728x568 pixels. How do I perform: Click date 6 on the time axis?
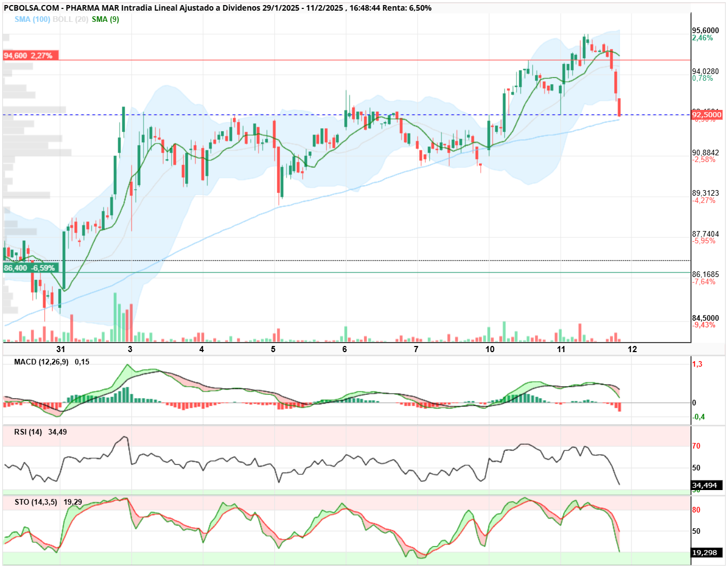pyautogui.click(x=344, y=349)
